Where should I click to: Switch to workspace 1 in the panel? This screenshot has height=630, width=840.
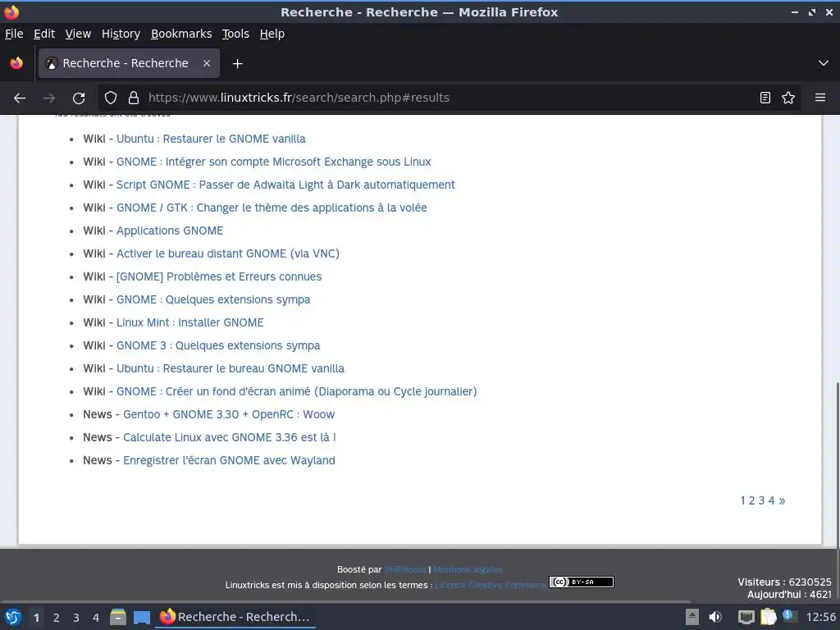point(36,618)
